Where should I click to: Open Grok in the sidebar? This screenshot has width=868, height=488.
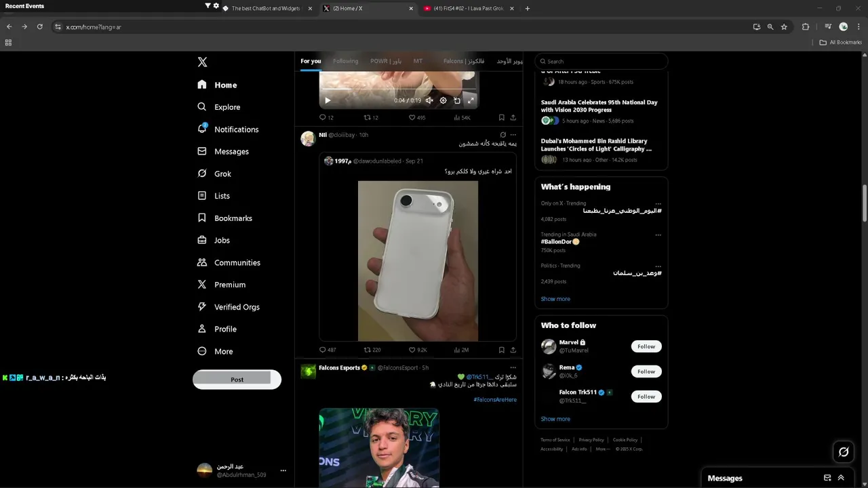pyautogui.click(x=214, y=174)
